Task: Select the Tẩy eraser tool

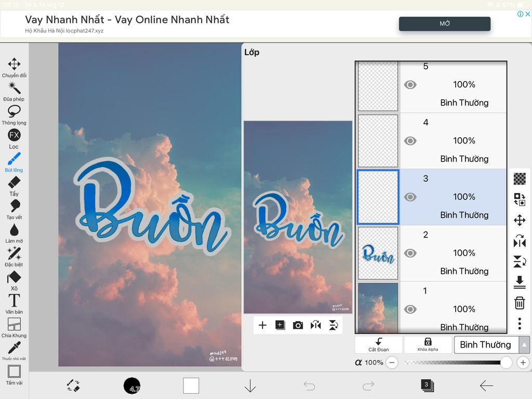Action: coord(14,187)
